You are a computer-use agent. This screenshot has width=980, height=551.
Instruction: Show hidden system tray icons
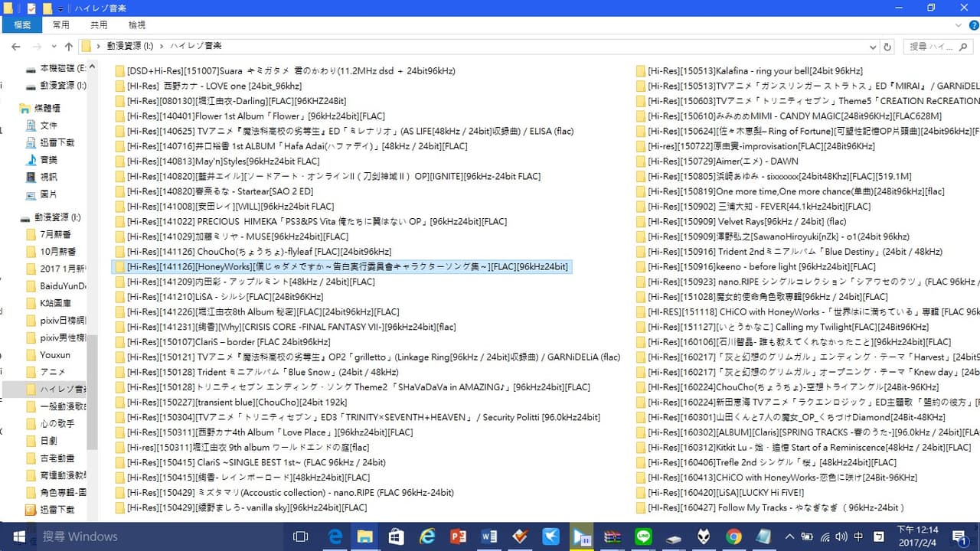[791, 536]
